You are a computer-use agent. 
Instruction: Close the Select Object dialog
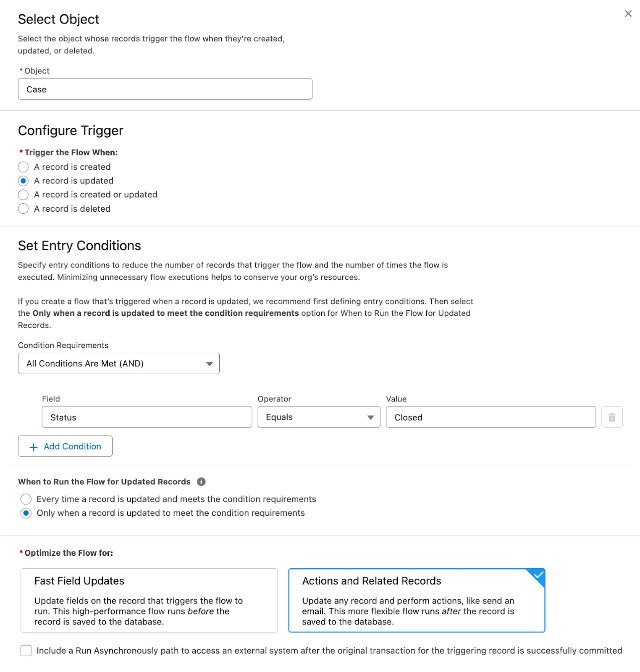coord(628,13)
